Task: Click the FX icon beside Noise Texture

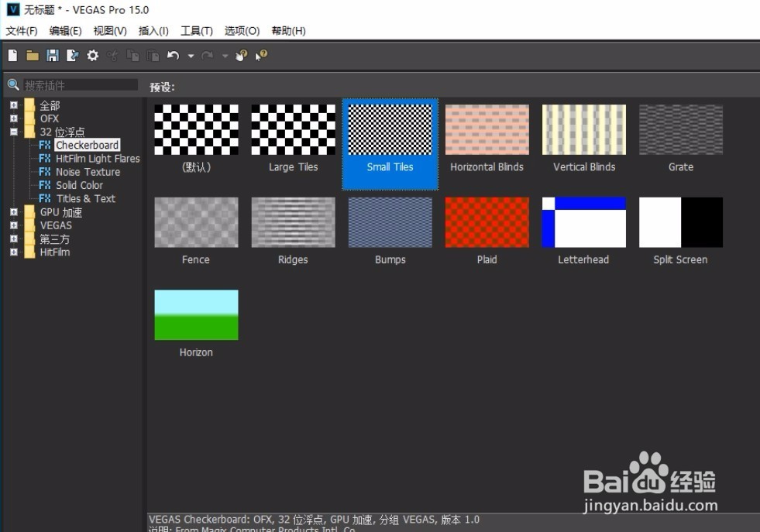Action: (45, 171)
